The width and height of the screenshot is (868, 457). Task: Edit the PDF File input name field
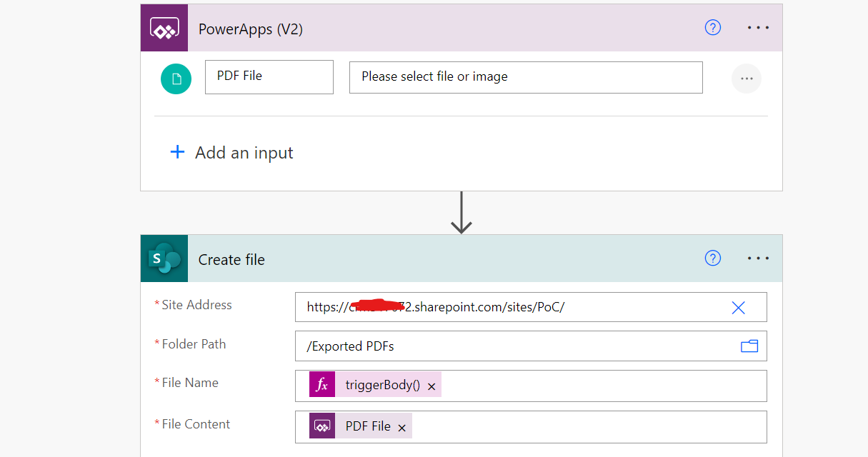point(269,76)
